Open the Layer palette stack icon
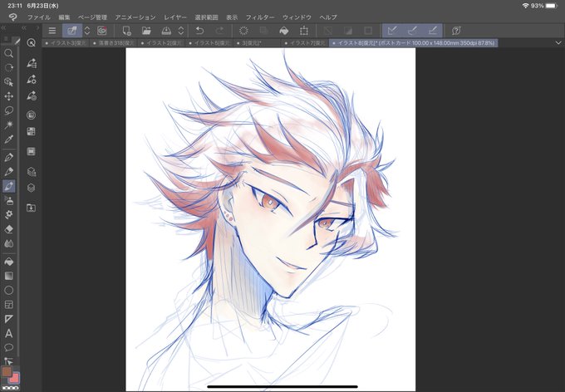The height and width of the screenshot is (392, 565). point(32,188)
